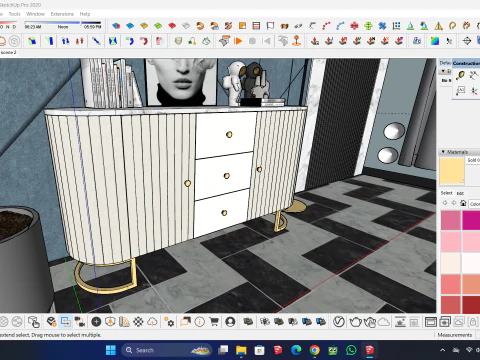The width and height of the screenshot is (480, 360).
Task: Click the shopping cart icon in the bottom toolbar
Action: pos(214,322)
